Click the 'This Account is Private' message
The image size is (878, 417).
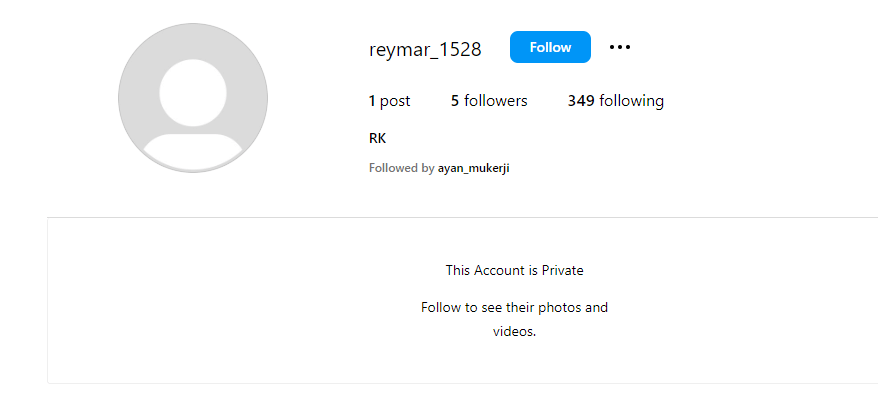(514, 270)
